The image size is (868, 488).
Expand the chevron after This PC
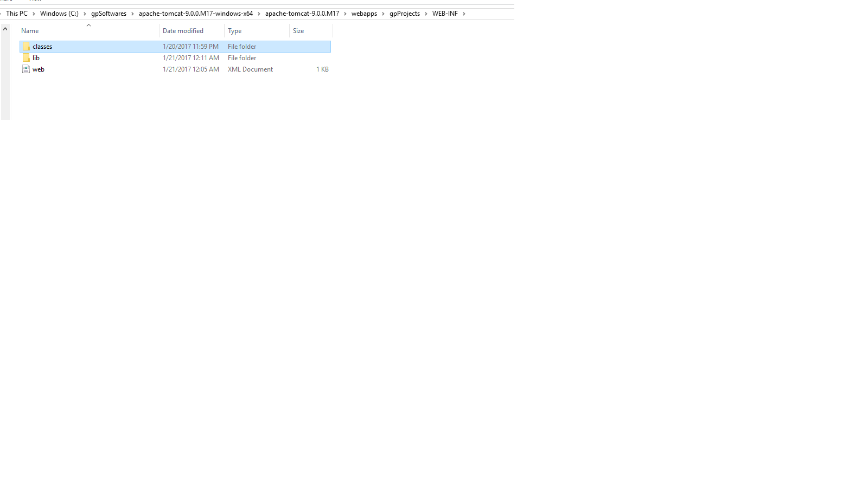[x=34, y=14]
